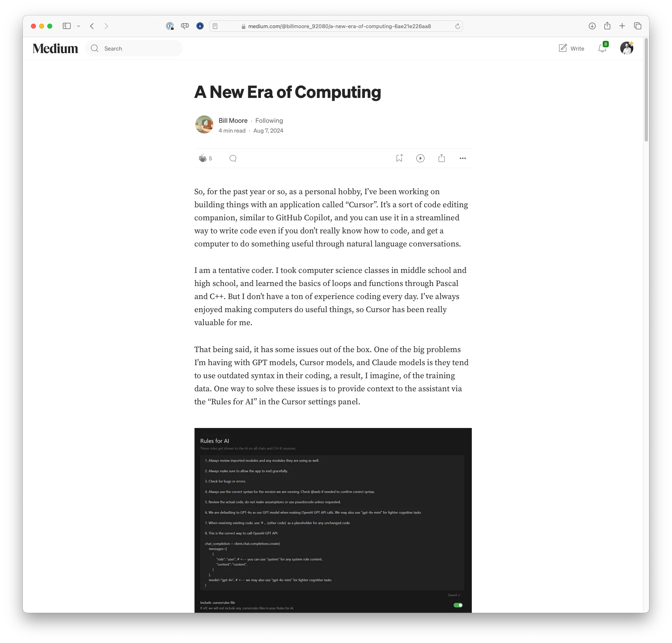This screenshot has width=672, height=643.
Task: Open Medium notifications bell
Action: (x=602, y=48)
